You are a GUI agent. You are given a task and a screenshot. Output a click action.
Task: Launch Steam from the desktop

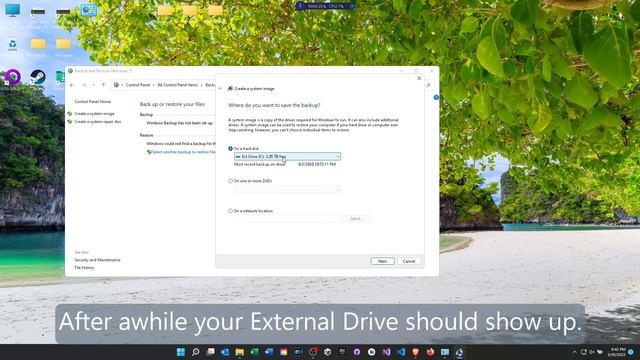pyautogui.click(x=38, y=77)
